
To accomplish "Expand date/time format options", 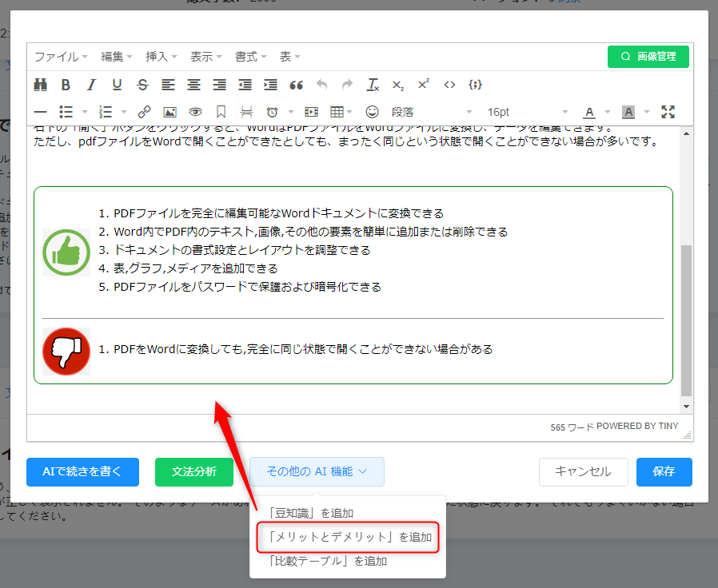I will coord(291,112).
